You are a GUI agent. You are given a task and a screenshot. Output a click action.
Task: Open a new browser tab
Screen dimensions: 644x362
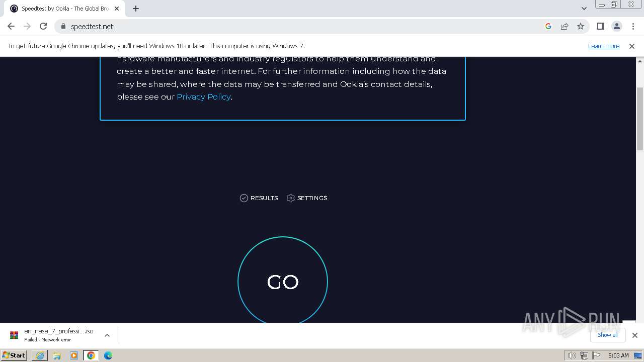coord(136,9)
